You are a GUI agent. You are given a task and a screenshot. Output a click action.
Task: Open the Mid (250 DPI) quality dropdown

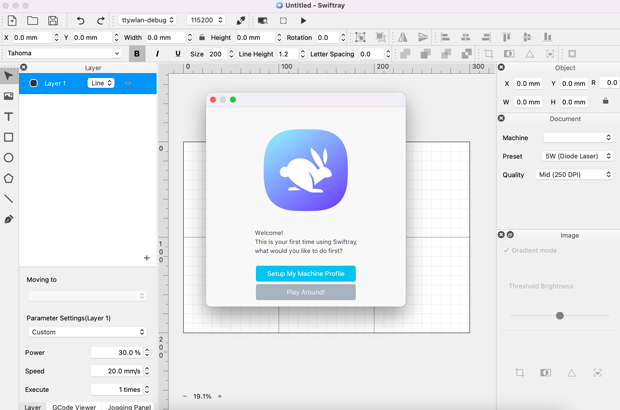(574, 174)
